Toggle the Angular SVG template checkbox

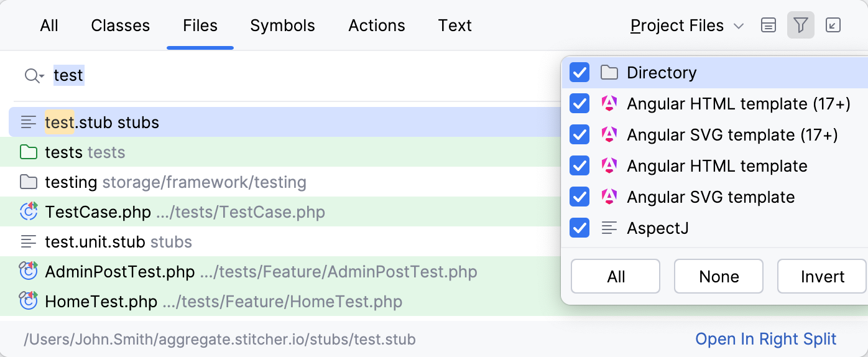579,197
